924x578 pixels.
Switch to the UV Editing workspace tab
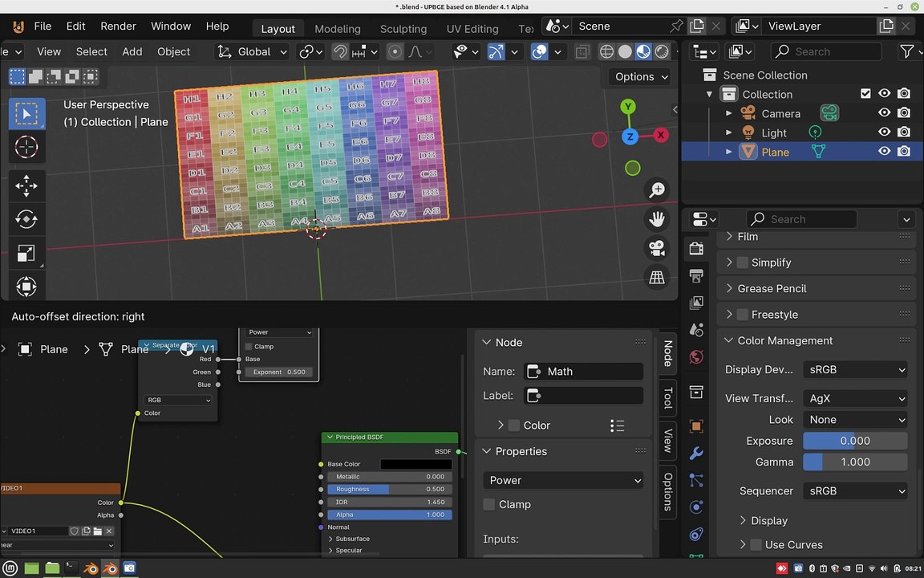pos(472,29)
